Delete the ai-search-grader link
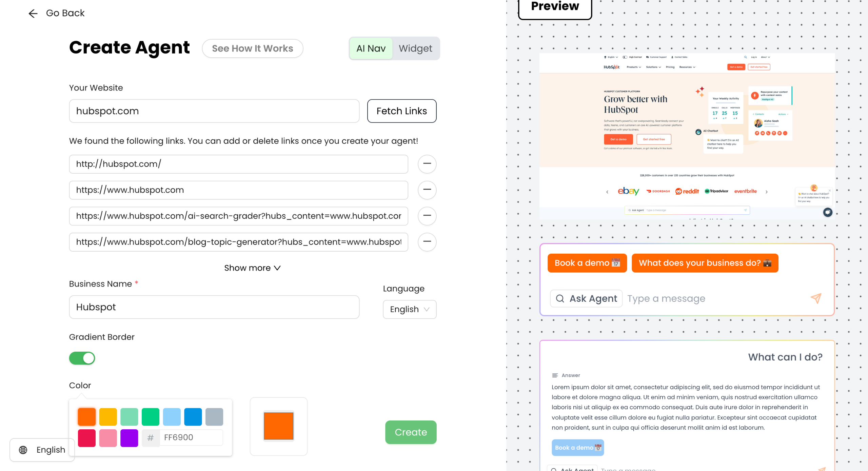868x471 pixels. (427, 216)
